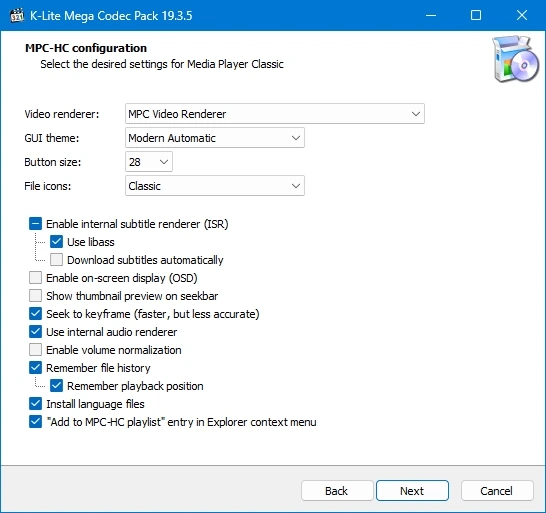Close the K-Lite installer window
The width and height of the screenshot is (546, 513).
tap(522, 15)
